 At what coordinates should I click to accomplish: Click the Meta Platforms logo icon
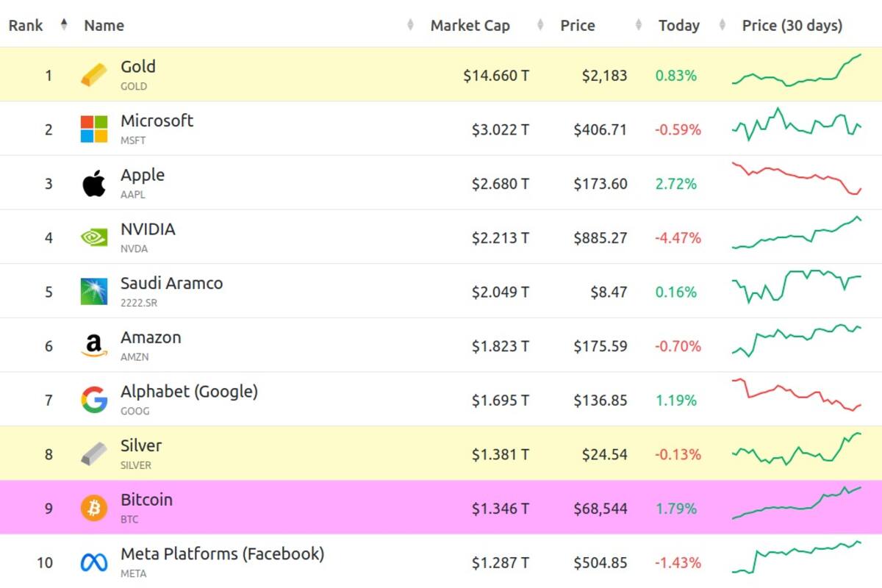[x=94, y=562]
